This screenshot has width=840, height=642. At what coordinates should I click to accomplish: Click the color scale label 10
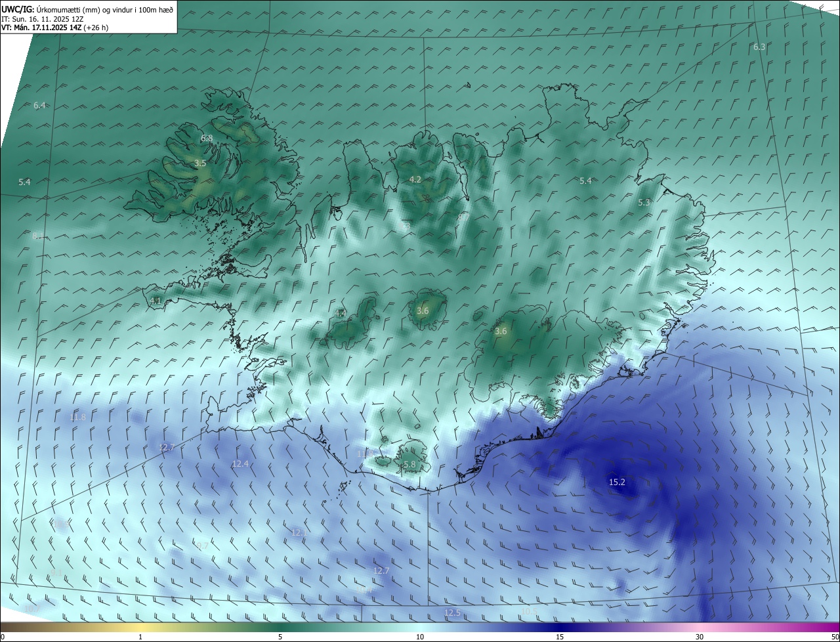coord(420,637)
